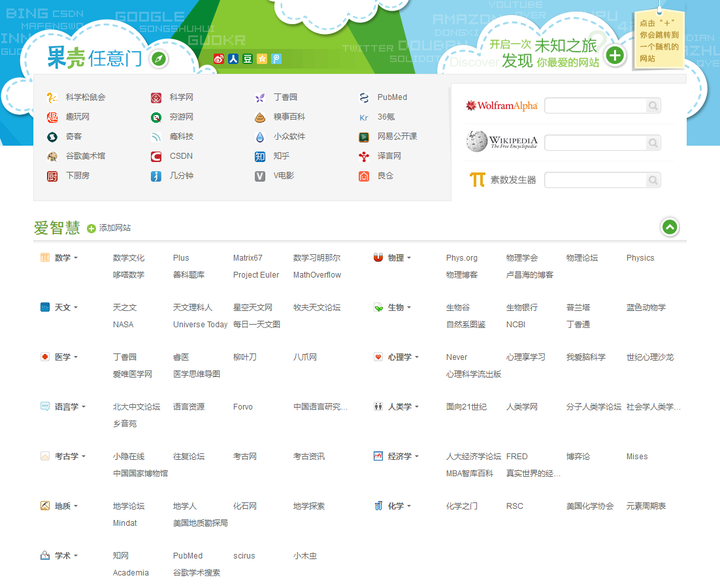720x584 pixels.
Task: Click the Wikipedia search magnifier icon
Action: [x=653, y=143]
